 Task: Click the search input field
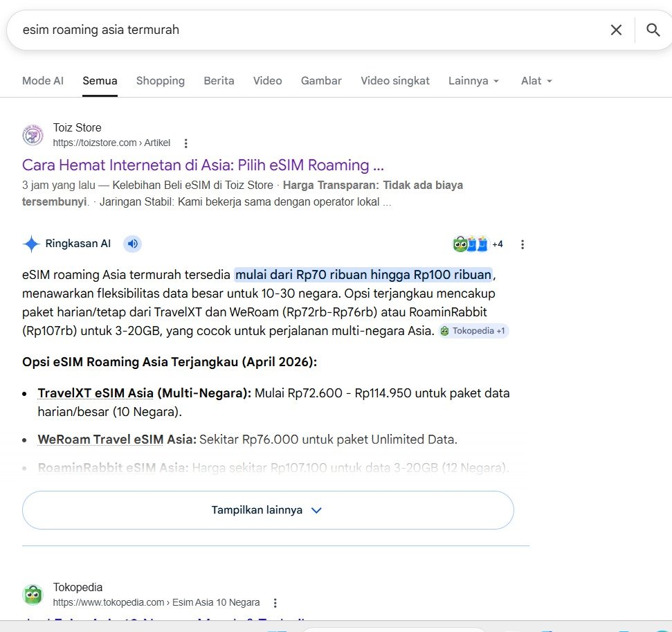point(309,30)
